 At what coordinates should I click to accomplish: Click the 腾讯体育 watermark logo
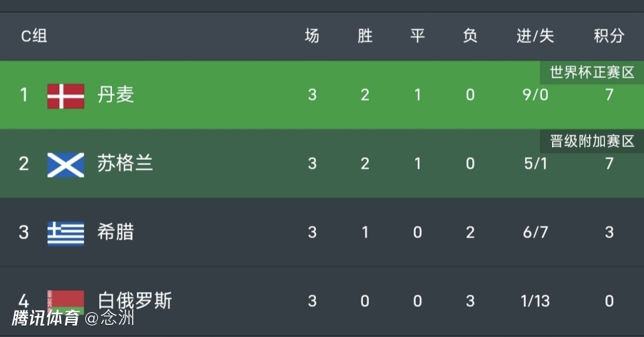coord(46,318)
